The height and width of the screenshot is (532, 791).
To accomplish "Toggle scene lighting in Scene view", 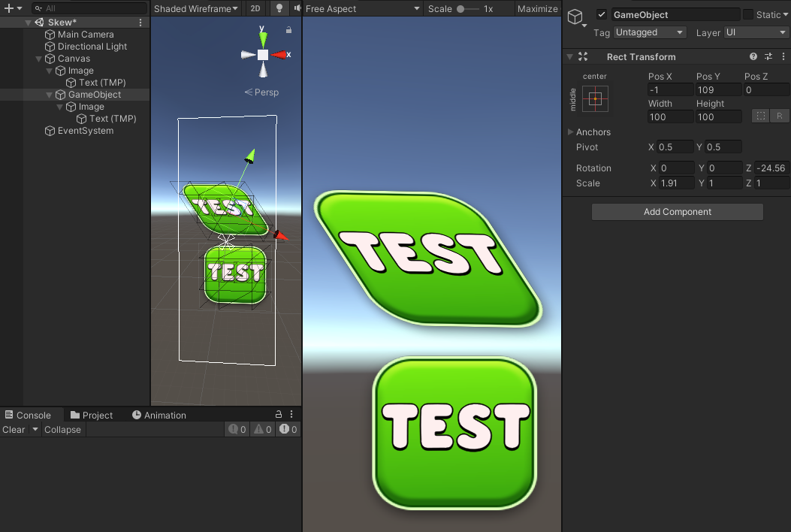I will tap(278, 8).
